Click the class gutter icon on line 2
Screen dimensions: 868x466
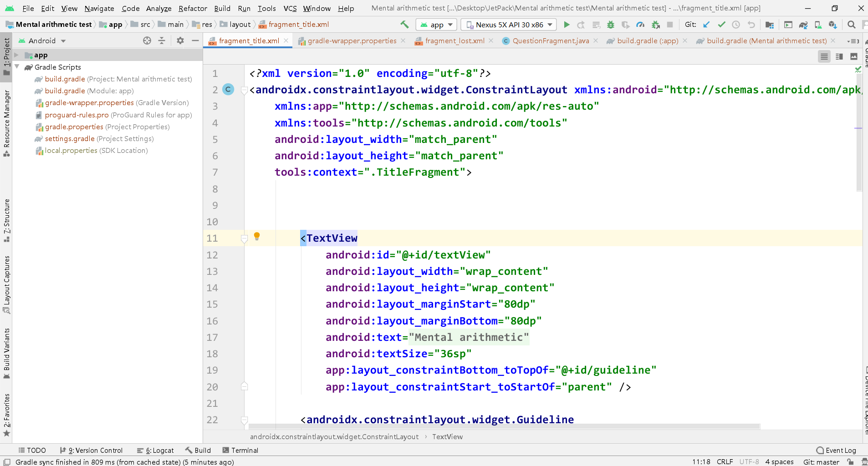pyautogui.click(x=228, y=90)
